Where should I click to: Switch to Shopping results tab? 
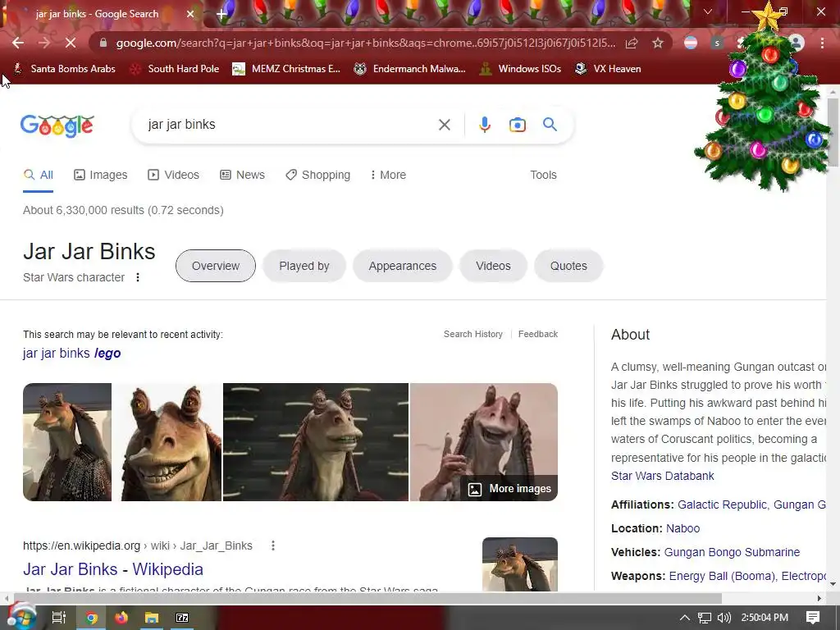[x=317, y=176]
